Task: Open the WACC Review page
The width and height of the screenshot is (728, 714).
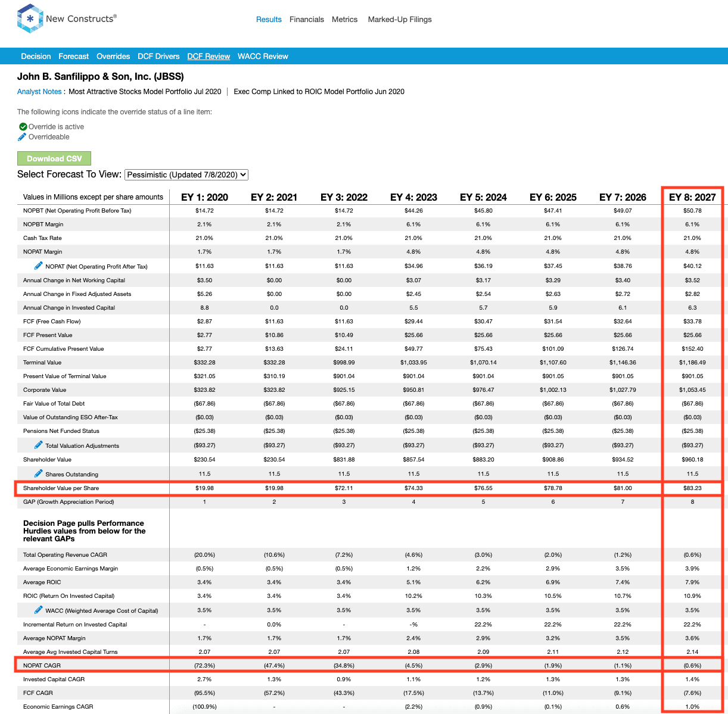Action: coord(263,57)
